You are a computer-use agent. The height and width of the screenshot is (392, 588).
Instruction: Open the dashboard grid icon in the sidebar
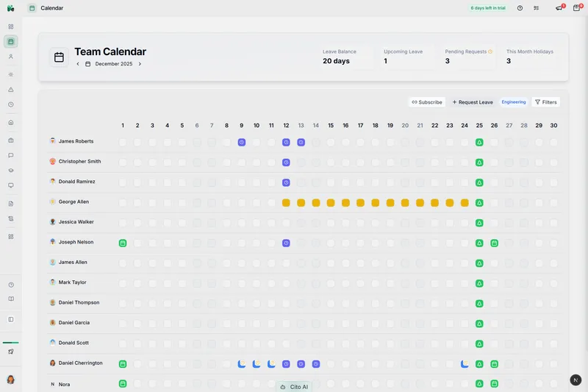click(x=11, y=26)
